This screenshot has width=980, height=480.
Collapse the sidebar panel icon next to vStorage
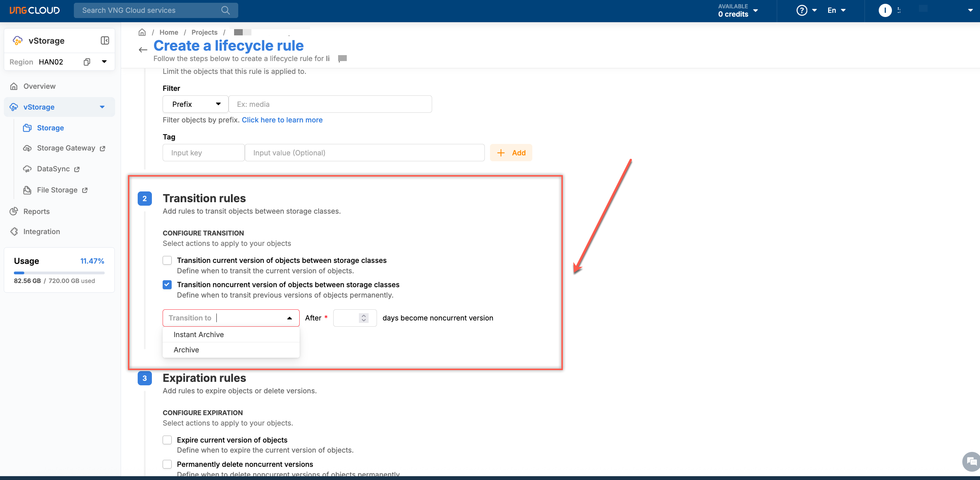105,41
